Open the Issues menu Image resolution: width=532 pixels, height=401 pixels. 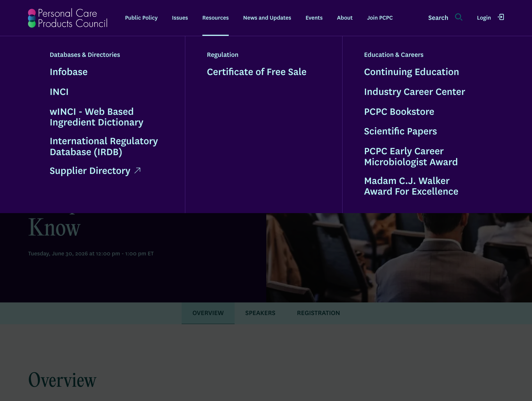[180, 18]
